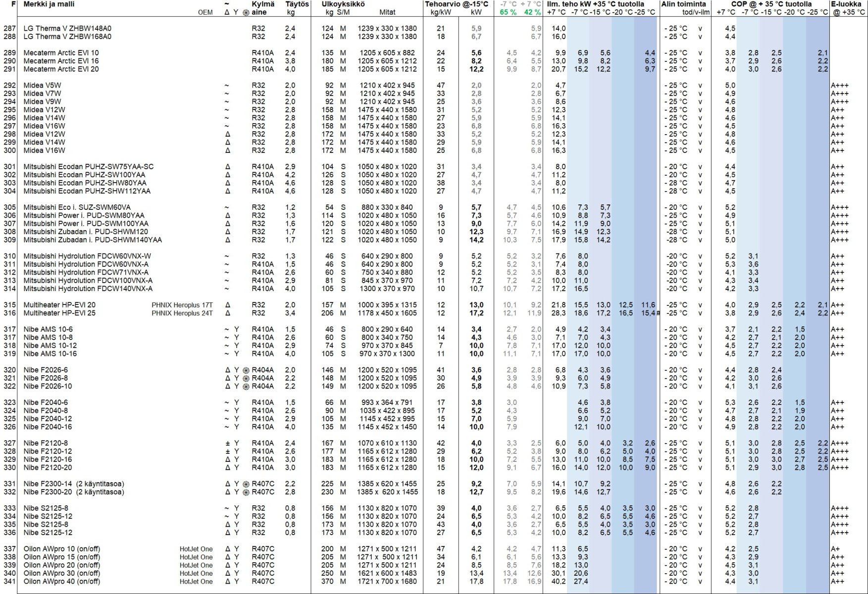Click the green 65 % header label
The image size is (868, 594).
point(508,12)
